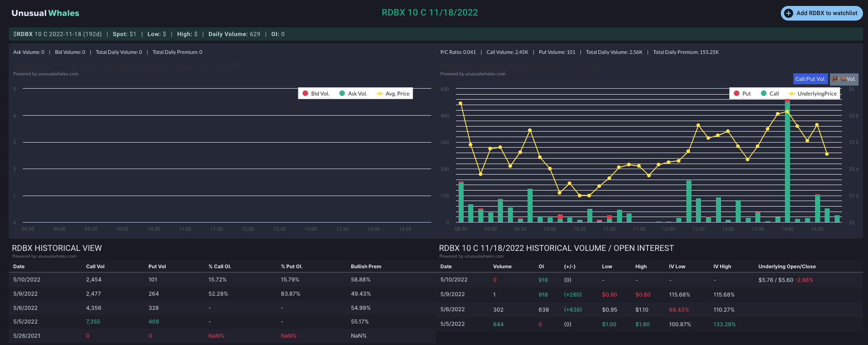Switch to the Call/Put Vol. chart view
The height and width of the screenshot is (345, 868).
(810, 79)
